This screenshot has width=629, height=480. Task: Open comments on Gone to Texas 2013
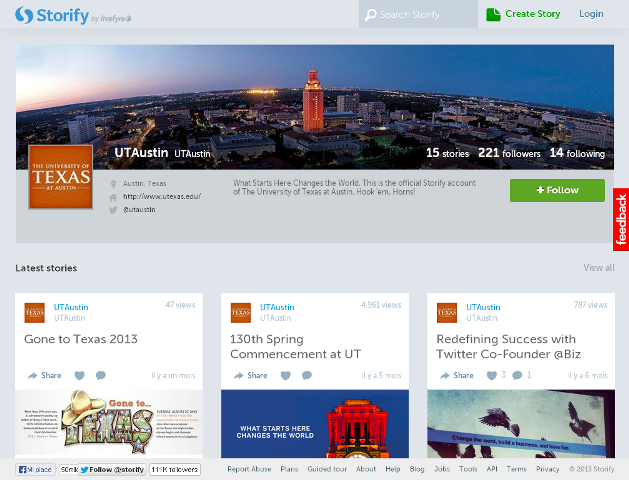[x=101, y=375]
